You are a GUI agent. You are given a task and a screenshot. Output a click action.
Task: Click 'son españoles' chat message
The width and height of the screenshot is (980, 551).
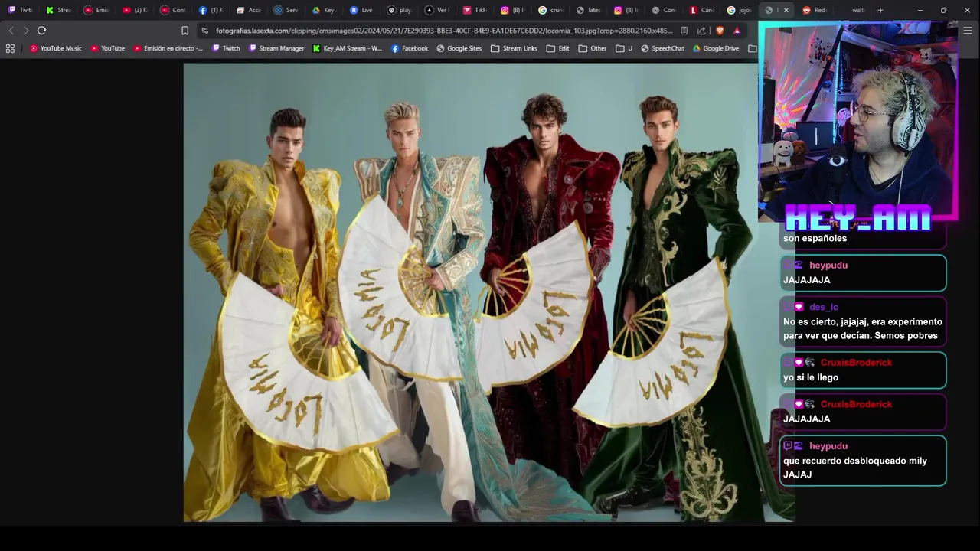coord(815,238)
